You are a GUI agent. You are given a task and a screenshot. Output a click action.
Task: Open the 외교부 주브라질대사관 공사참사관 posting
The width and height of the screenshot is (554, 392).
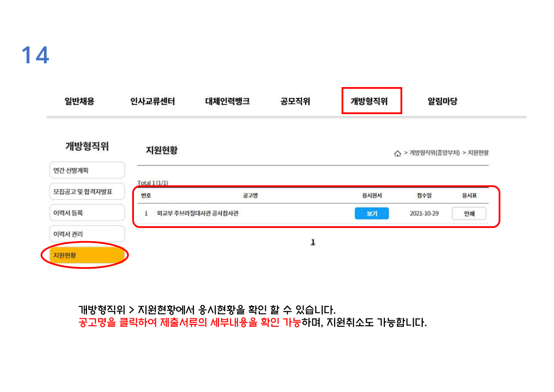click(198, 214)
